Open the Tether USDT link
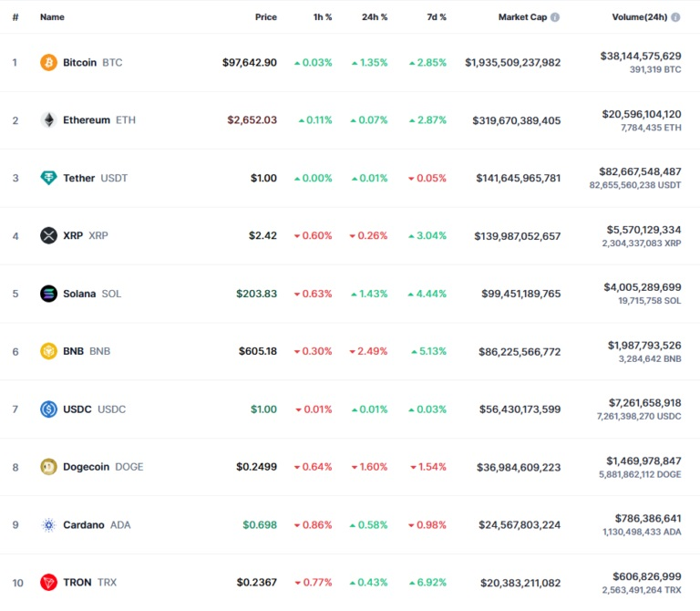Viewport: 700px width, 611px height. (95, 178)
